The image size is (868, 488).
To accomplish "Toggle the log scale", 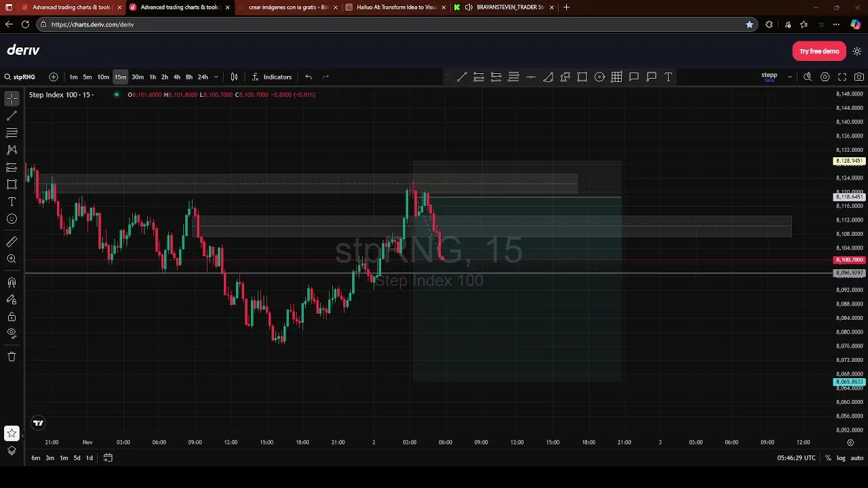I will coord(841,458).
